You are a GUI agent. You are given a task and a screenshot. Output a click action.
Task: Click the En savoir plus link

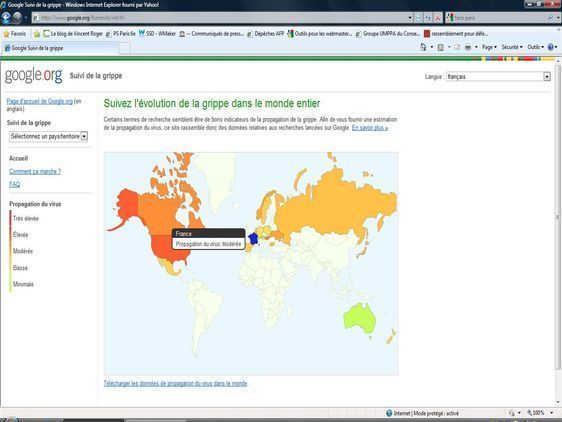pyautogui.click(x=370, y=128)
